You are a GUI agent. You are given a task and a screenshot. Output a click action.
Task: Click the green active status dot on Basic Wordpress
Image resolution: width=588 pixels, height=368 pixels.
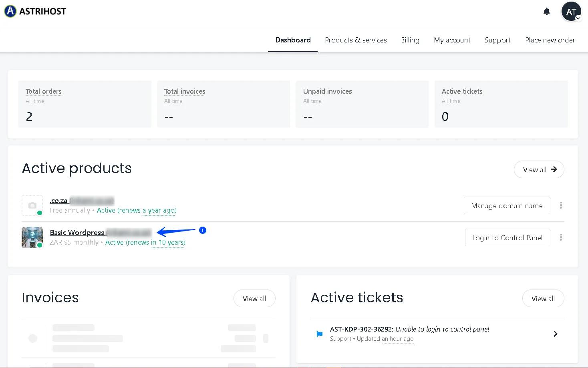[40, 245]
